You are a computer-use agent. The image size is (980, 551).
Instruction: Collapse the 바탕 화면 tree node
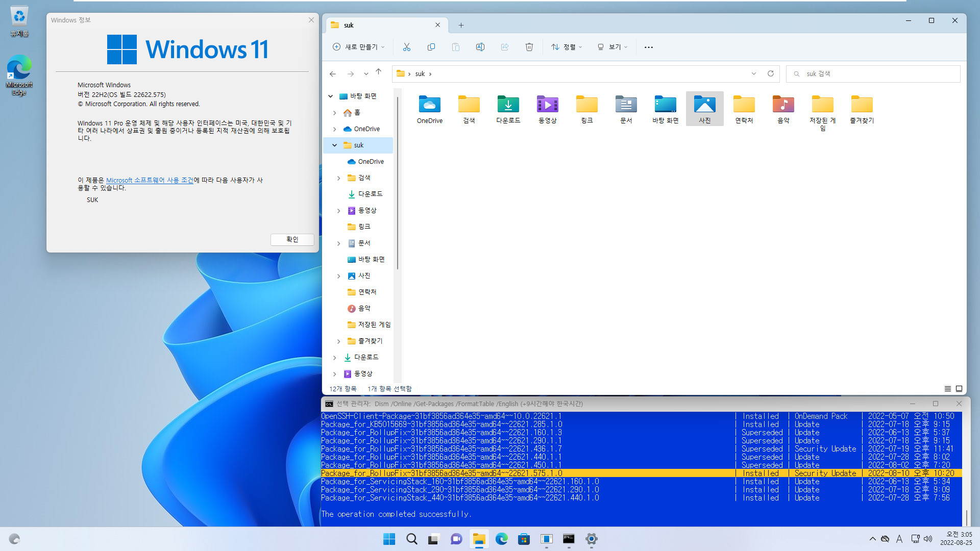[330, 96]
